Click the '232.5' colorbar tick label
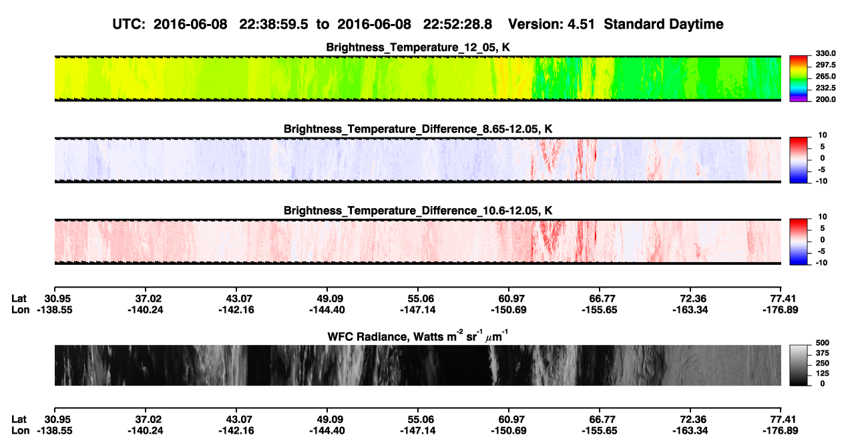 pos(826,87)
